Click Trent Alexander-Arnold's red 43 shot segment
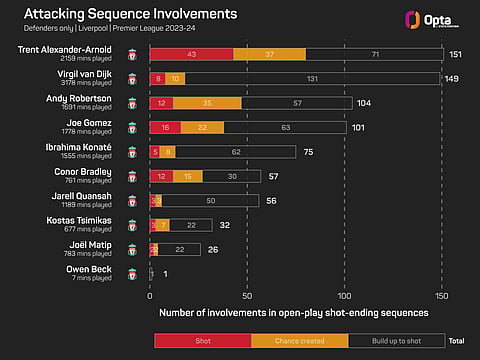Viewport: 480px width, 360px height. (x=192, y=54)
